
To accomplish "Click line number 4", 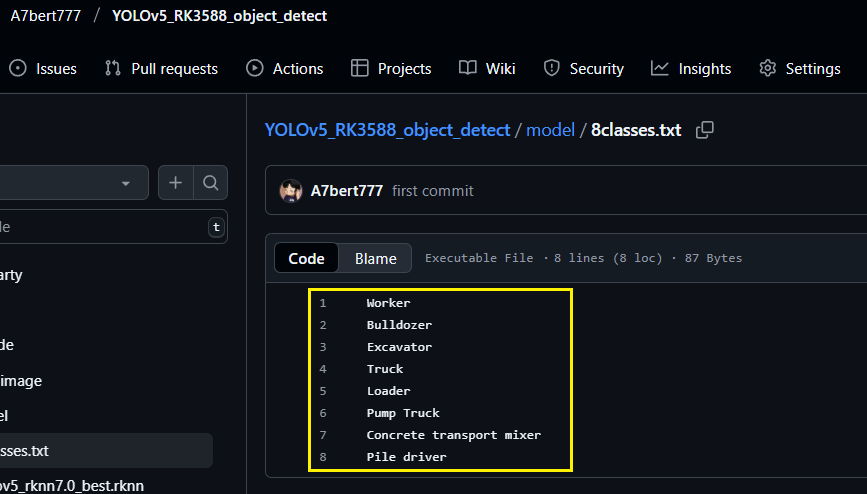I will [323, 369].
